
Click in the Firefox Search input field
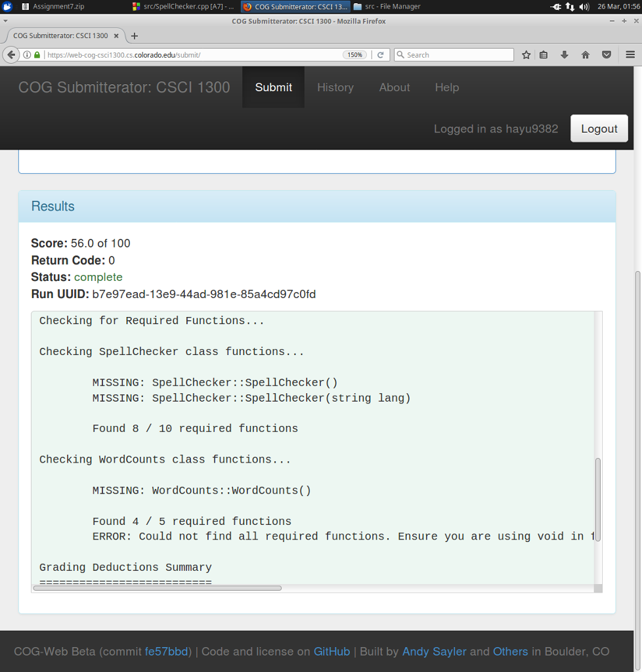pyautogui.click(x=454, y=55)
